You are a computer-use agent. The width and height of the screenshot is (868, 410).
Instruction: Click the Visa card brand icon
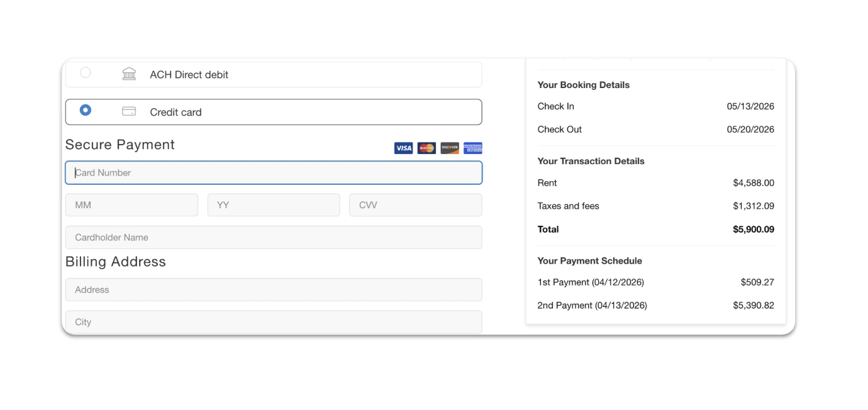[x=403, y=148]
